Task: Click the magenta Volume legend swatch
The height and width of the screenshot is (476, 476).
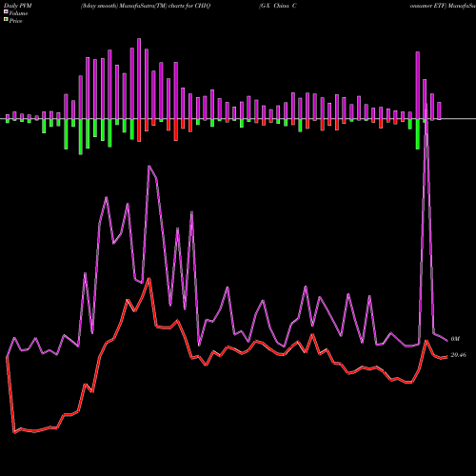Action: pyautogui.click(x=6, y=12)
